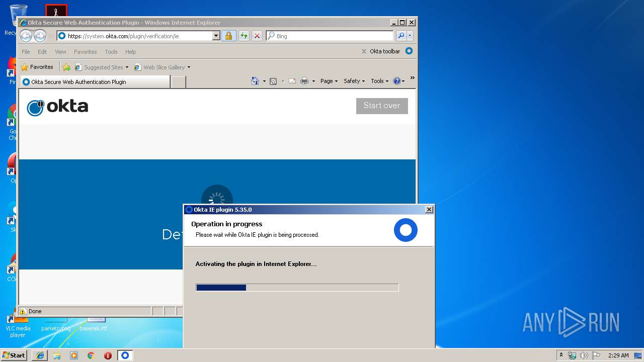The width and height of the screenshot is (644, 362).
Task: Open the Favorites star button
Action: click(37, 67)
